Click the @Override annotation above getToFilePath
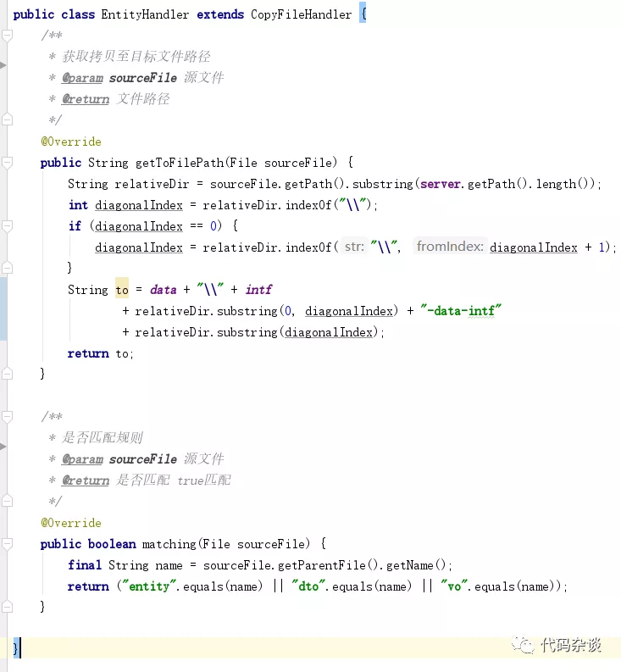621x672 pixels. (x=71, y=142)
